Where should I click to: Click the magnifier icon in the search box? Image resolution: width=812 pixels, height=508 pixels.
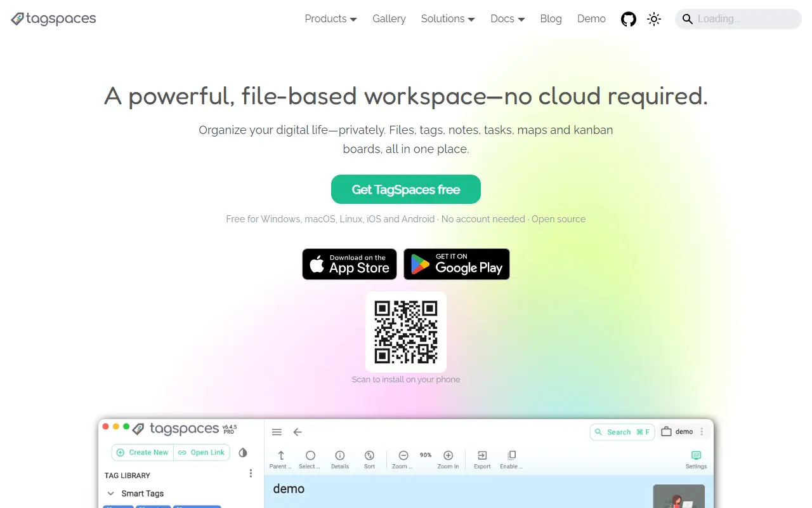pos(687,19)
